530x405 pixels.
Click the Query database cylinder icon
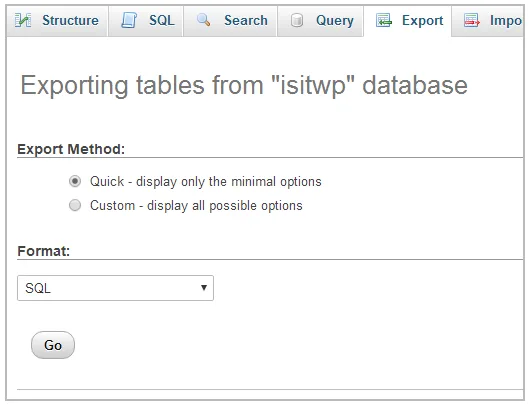(296, 20)
